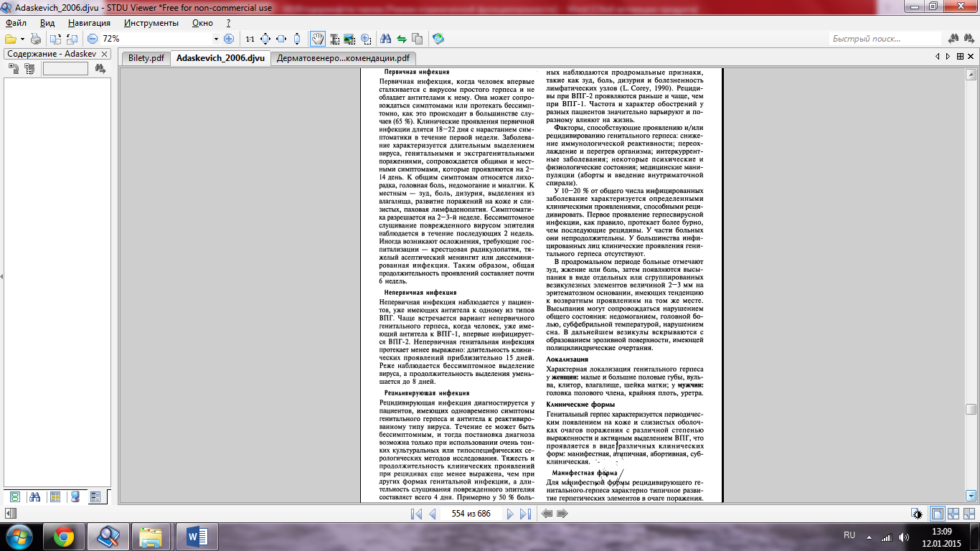This screenshot has height=551, width=980.
Task: Show Thumbnails panel tab icon
Action: click(15, 496)
